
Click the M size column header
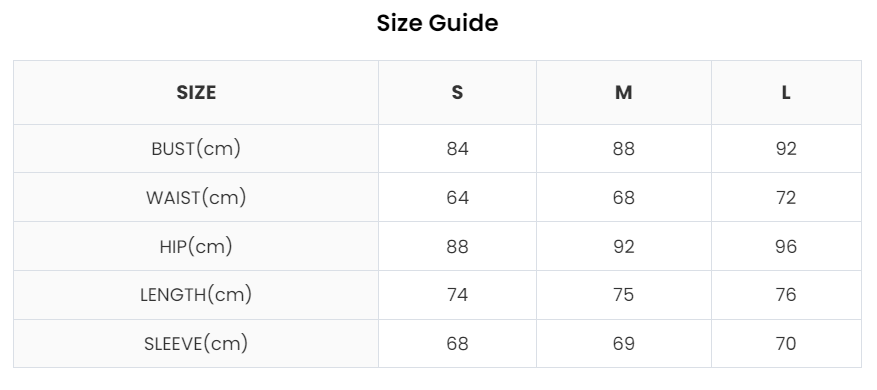(x=624, y=92)
